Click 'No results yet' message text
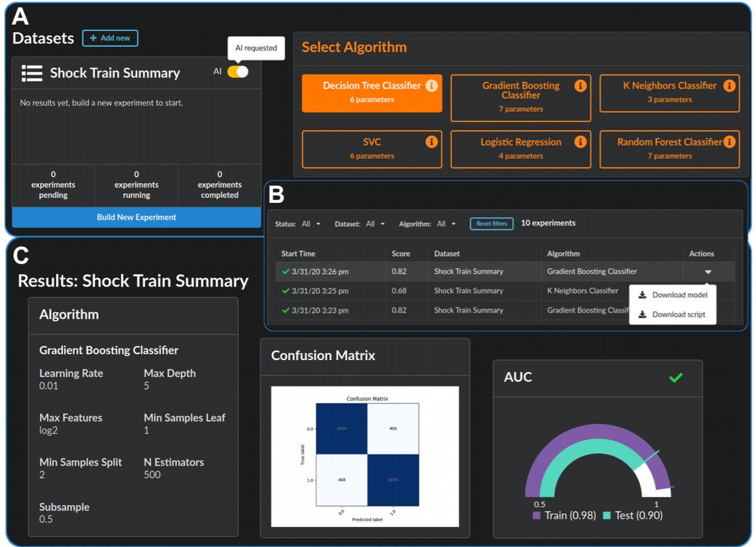Viewport: 756px width, 547px height. [101, 102]
